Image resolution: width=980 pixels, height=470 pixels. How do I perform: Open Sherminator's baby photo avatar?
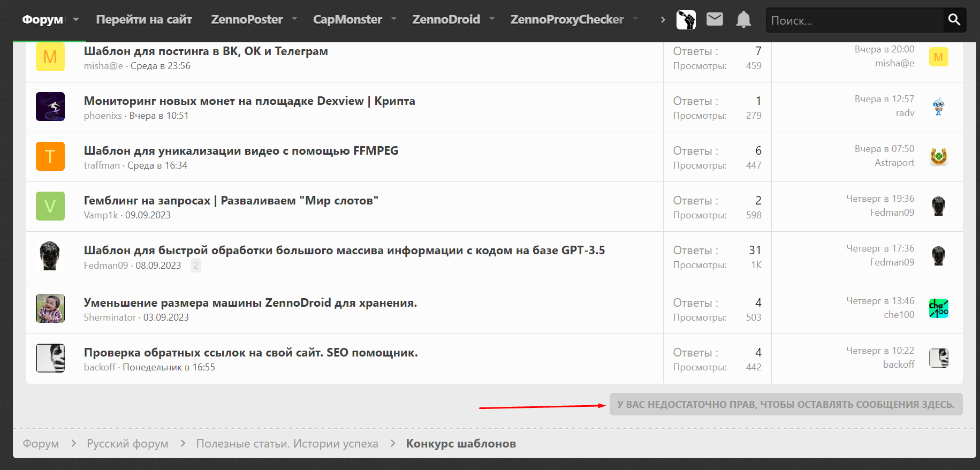[x=50, y=308]
